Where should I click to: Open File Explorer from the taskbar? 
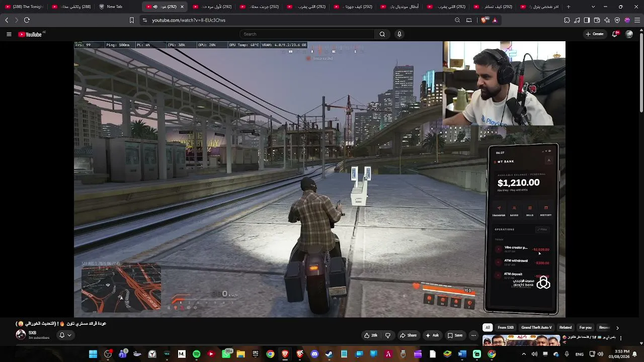(x=240, y=354)
